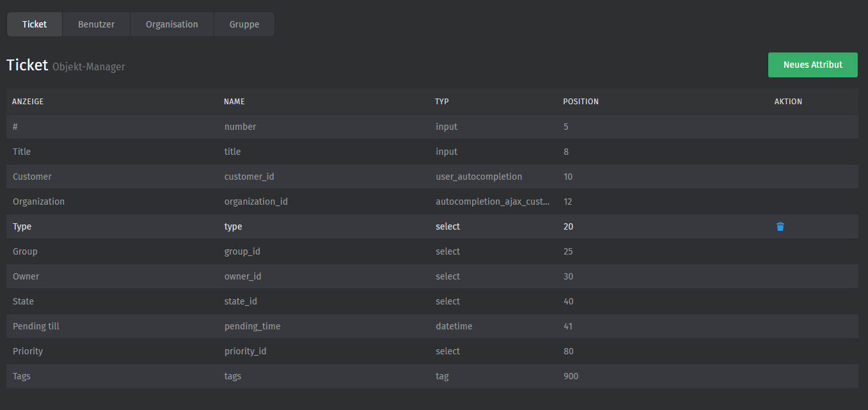Select the Organisation tab

click(x=172, y=24)
